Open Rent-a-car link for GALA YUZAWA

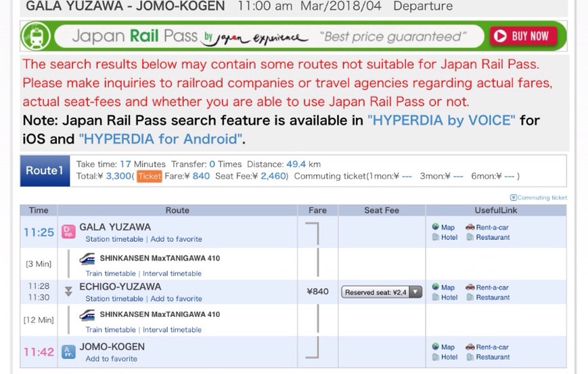pos(493,228)
